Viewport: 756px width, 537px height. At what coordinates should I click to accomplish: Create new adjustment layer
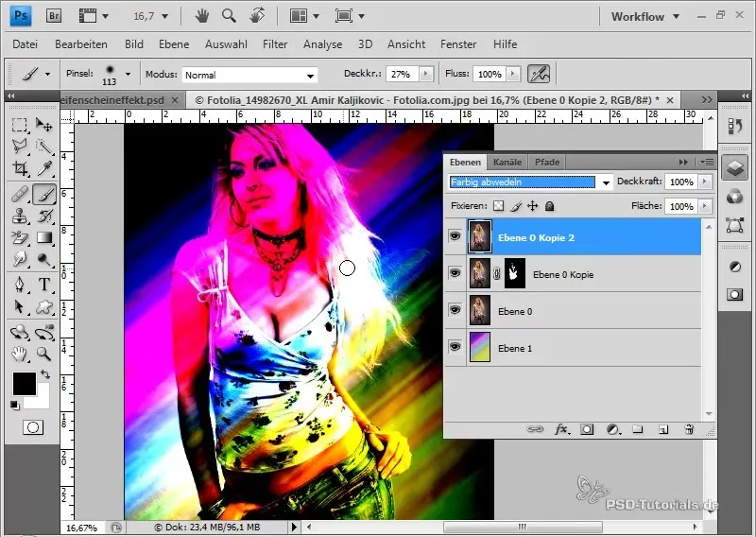(x=612, y=429)
